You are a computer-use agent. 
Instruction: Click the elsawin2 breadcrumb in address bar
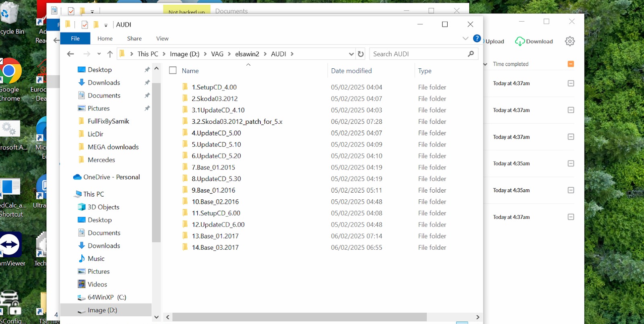coord(247,54)
